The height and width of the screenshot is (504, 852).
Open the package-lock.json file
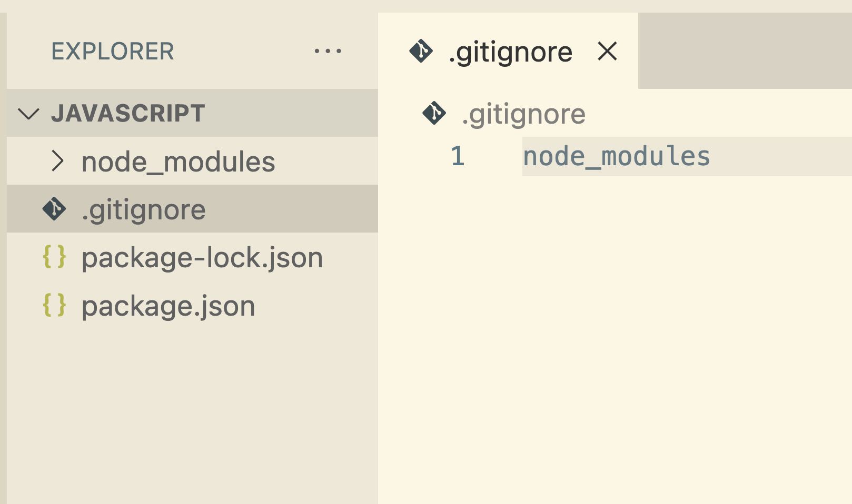202,257
